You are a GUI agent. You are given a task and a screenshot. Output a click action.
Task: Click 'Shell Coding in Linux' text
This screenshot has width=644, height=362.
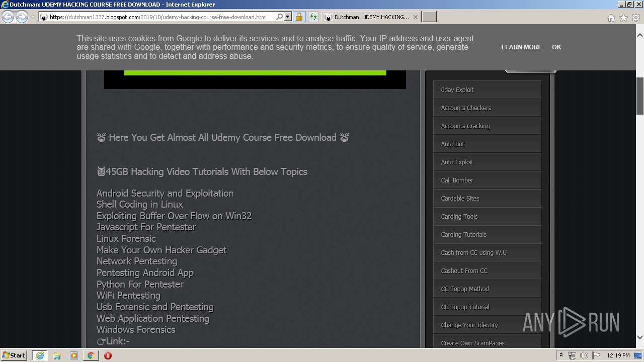tap(140, 204)
